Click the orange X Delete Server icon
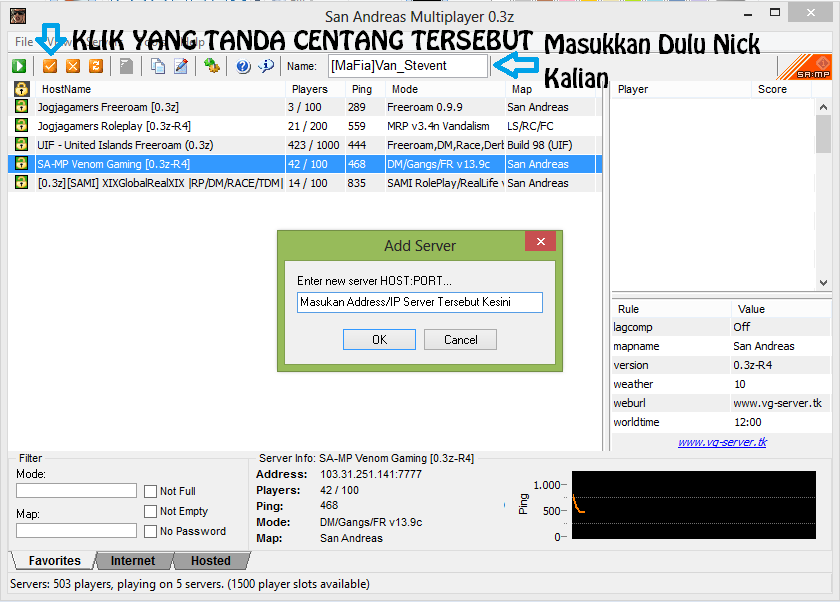 (73, 66)
